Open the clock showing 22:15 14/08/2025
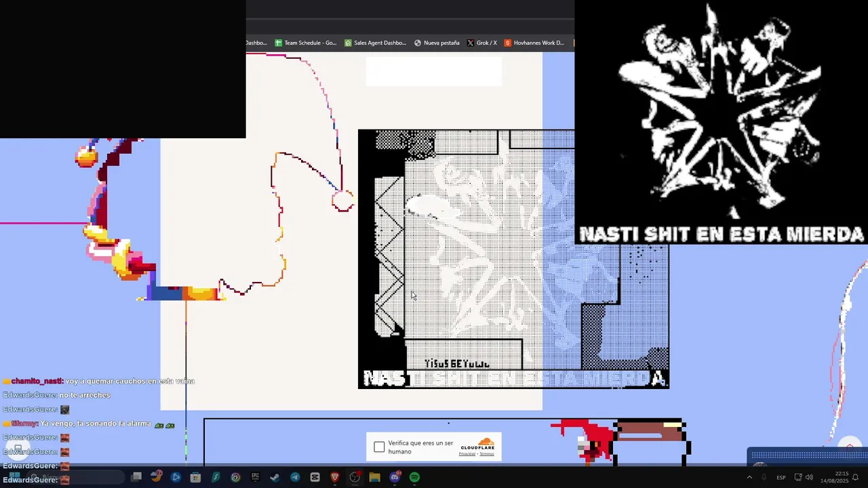This screenshot has width=868, height=488. tap(835, 477)
